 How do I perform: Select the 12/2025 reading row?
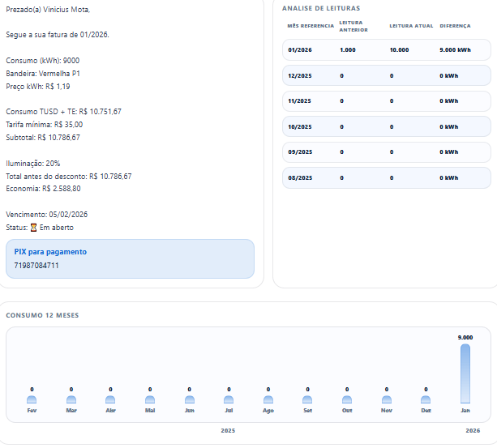coord(387,75)
